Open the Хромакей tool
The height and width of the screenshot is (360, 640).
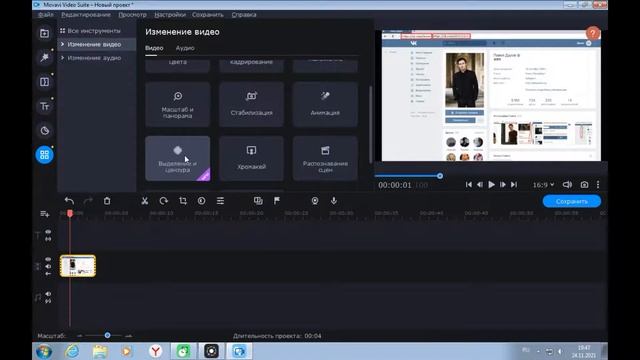pyautogui.click(x=251, y=158)
